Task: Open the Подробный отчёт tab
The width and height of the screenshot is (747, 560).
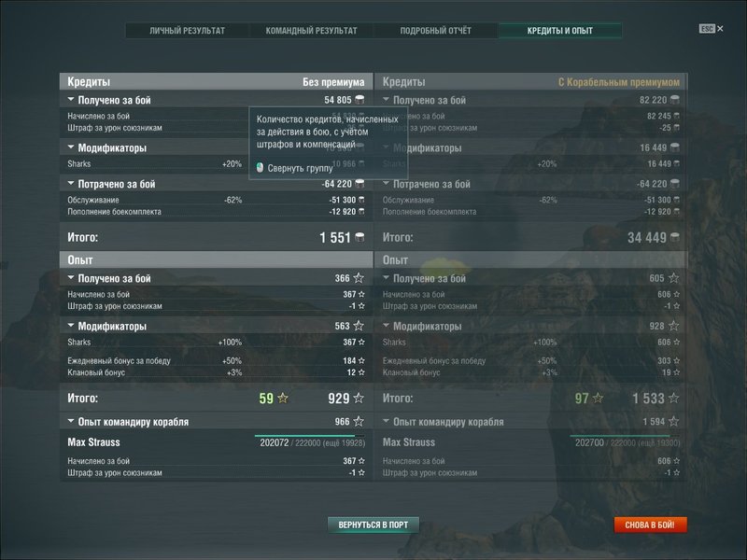Action: pos(435,31)
